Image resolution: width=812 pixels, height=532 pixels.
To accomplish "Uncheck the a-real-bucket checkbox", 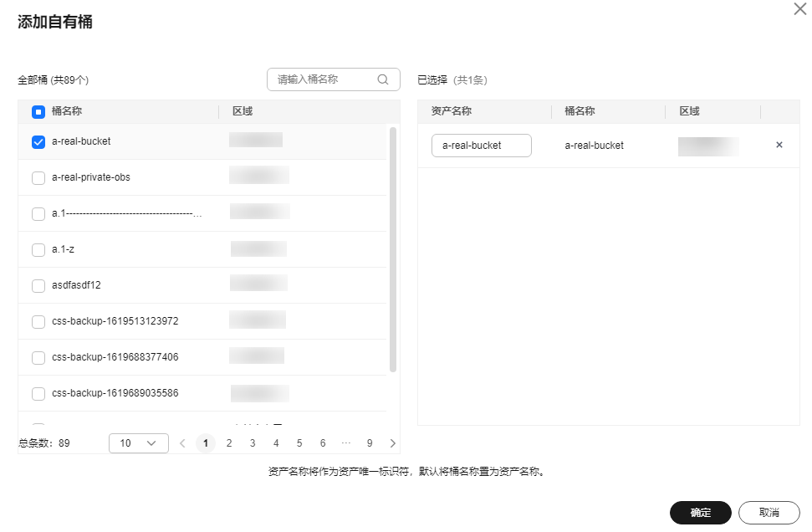I will tap(38, 142).
